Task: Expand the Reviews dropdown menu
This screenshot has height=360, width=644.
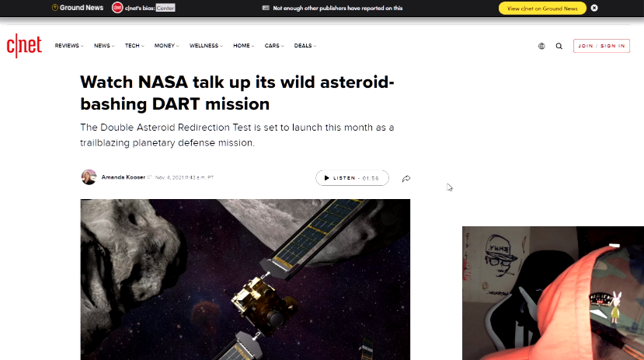Action: coord(68,46)
